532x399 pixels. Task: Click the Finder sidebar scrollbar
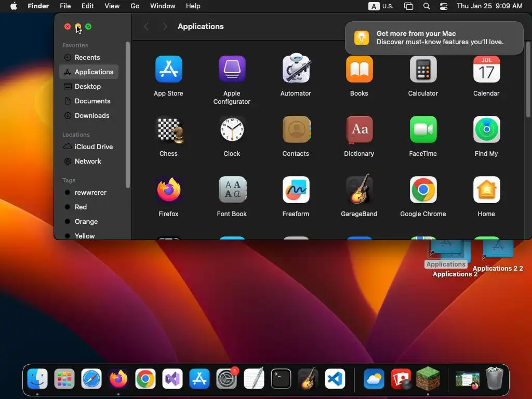tap(128, 115)
